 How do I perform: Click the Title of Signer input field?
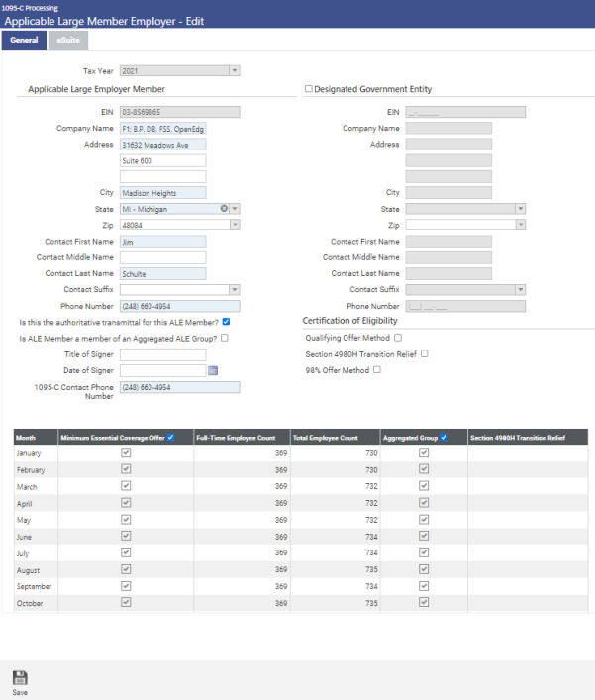162,354
